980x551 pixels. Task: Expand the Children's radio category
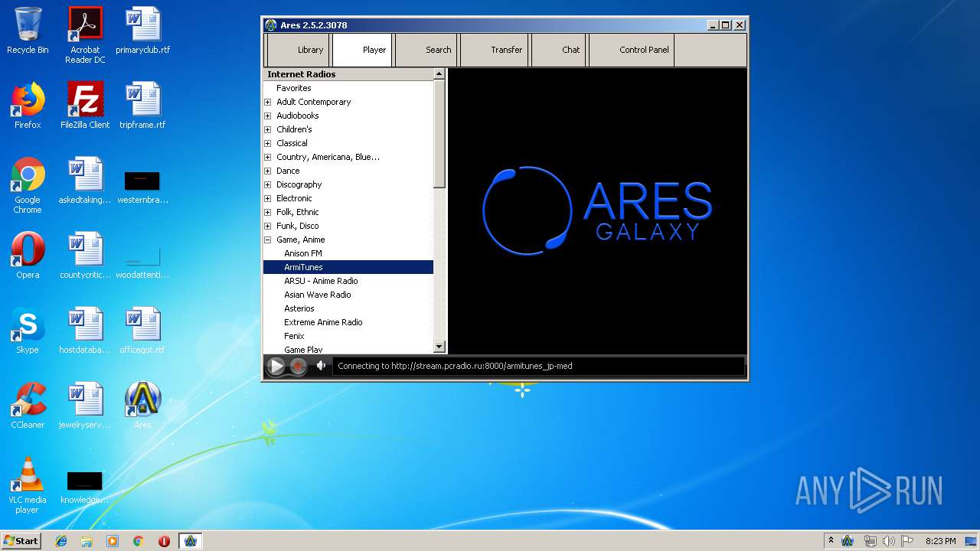(x=268, y=129)
